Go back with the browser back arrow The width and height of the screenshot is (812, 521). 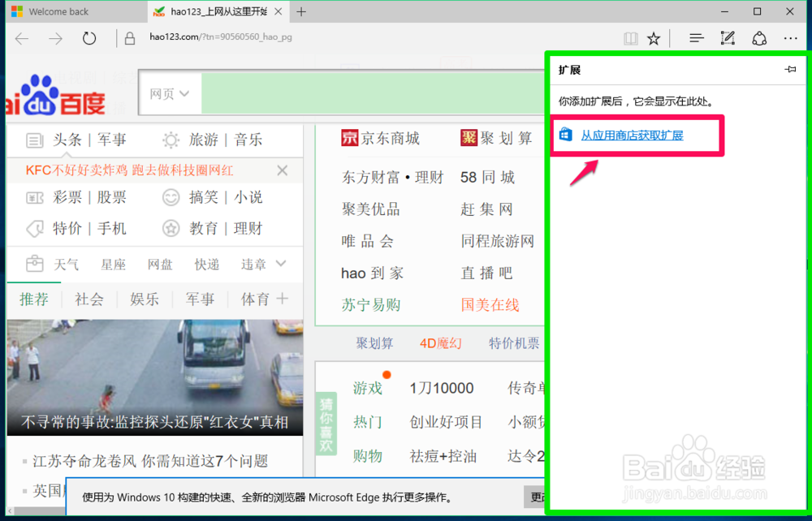pos(22,38)
